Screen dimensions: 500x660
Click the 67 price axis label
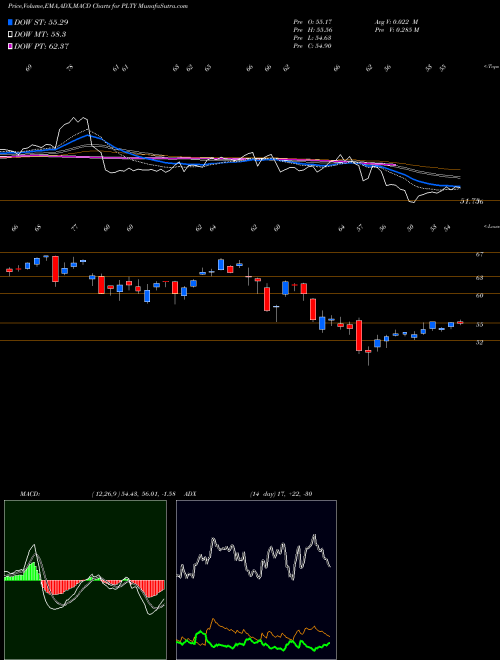(x=479, y=255)
